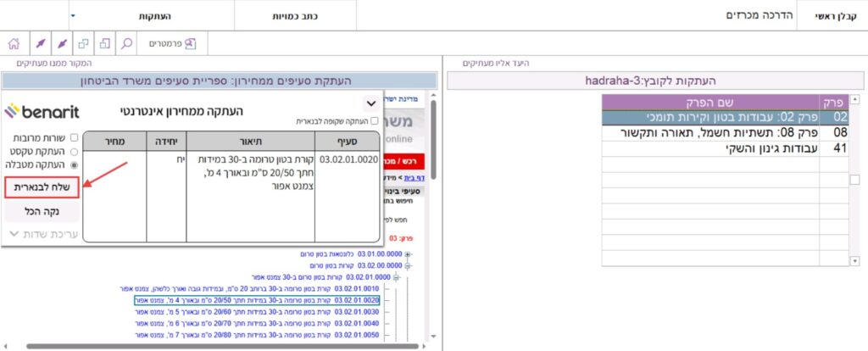Select the העתקה מטבלה radio option
868x351 pixels.
pyautogui.click(x=75, y=164)
